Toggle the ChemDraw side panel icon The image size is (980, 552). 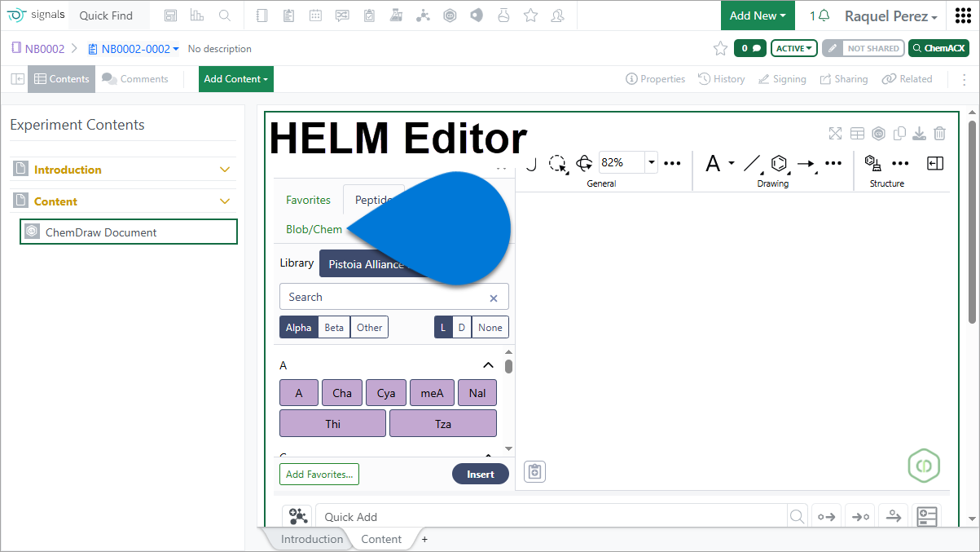pos(935,163)
